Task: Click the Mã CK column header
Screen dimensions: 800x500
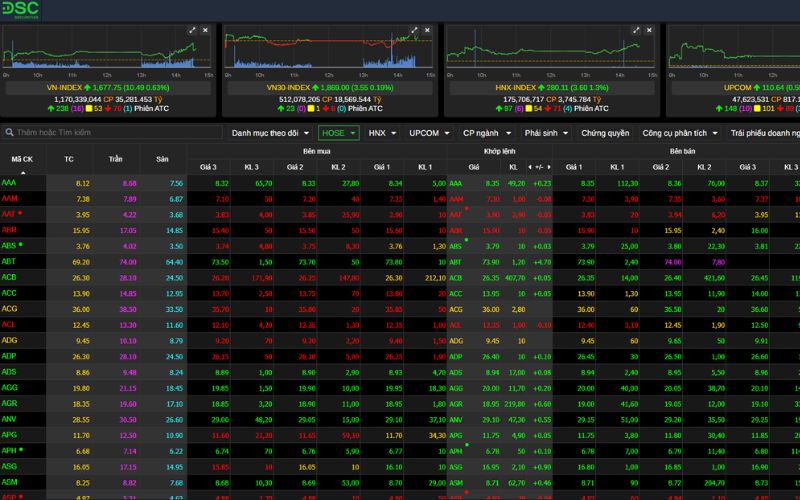Action: coord(22,159)
